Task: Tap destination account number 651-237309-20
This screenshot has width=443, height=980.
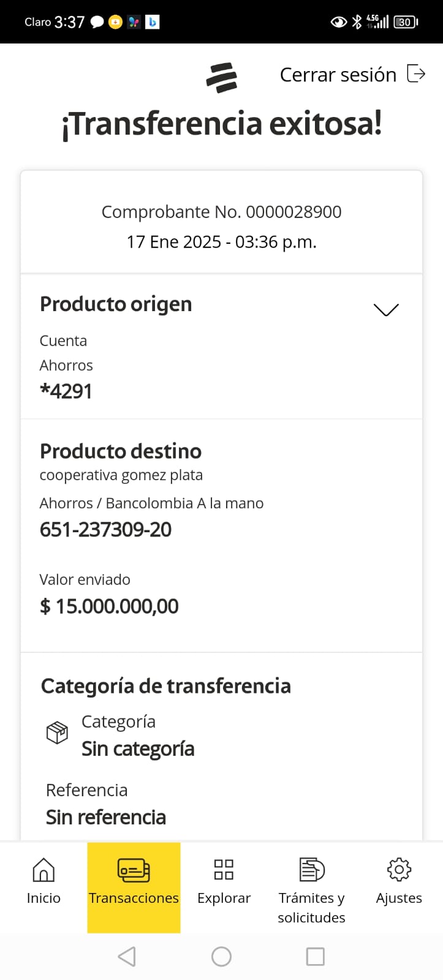Action: pyautogui.click(x=105, y=530)
